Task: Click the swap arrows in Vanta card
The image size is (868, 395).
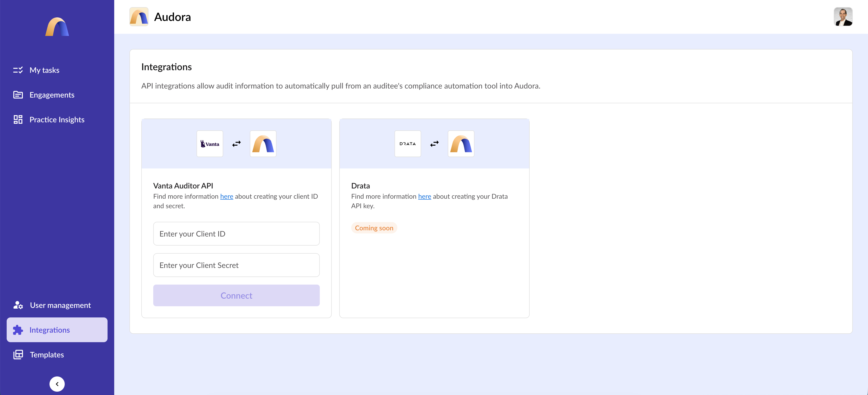Action: point(236,144)
